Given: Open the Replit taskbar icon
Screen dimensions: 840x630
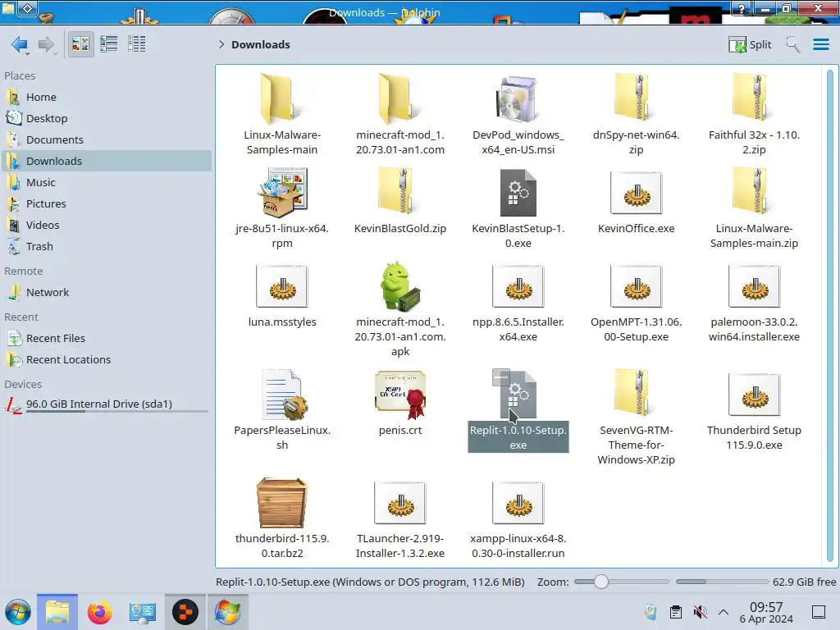Looking at the screenshot, I should [185, 612].
